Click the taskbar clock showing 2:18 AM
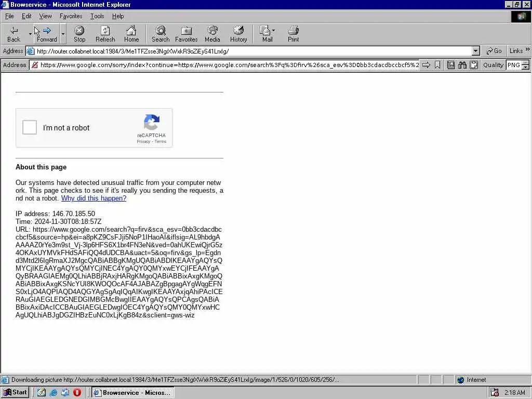Image resolution: width=532 pixels, height=399 pixels. (x=515, y=393)
